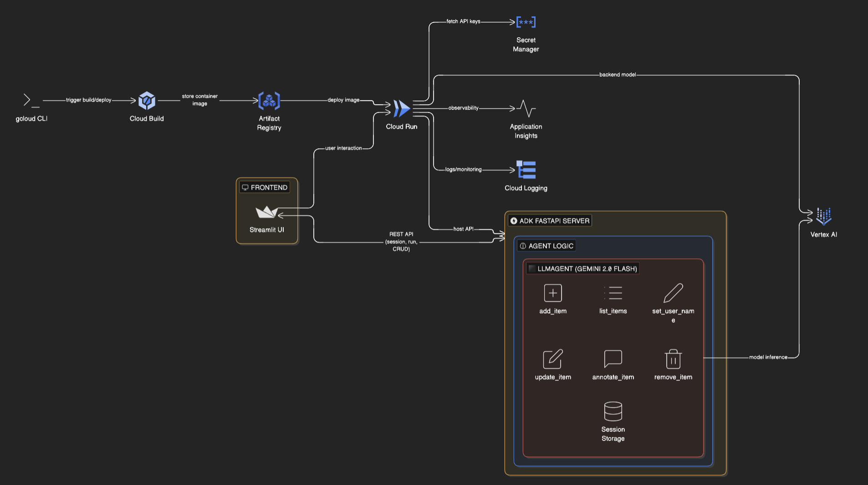Select the annotate_item comment icon
The height and width of the screenshot is (485, 868).
coord(613,359)
